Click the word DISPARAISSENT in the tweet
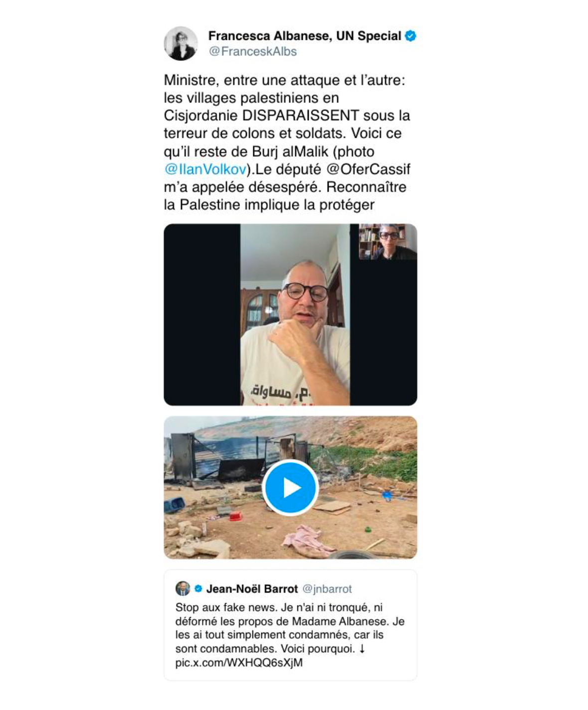Image resolution: width=588 pixels, height=710 pixels. click(x=301, y=115)
